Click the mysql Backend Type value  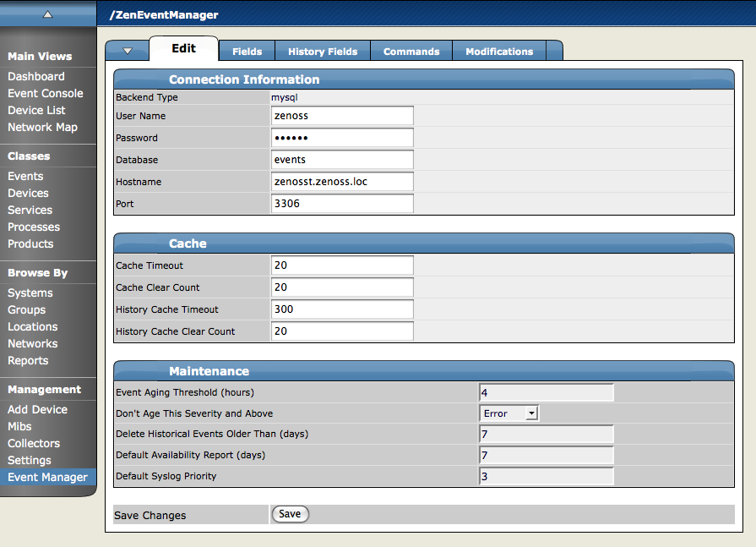[x=285, y=97]
